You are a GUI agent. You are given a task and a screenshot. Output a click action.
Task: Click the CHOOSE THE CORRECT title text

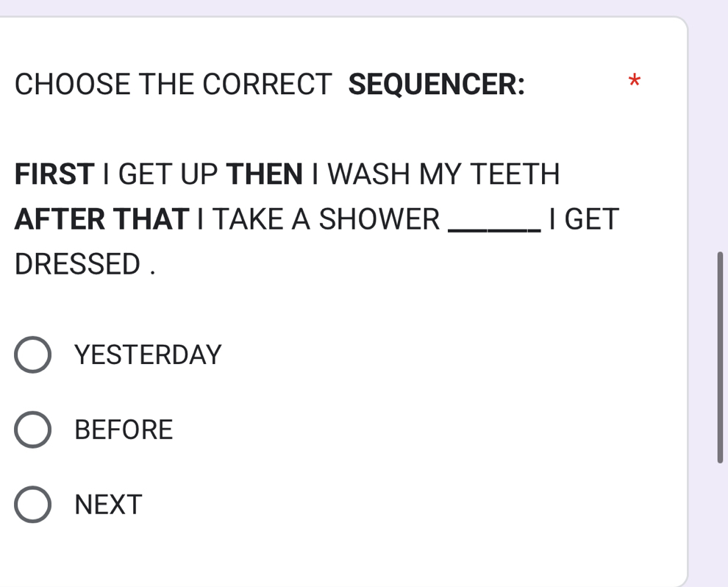click(174, 85)
